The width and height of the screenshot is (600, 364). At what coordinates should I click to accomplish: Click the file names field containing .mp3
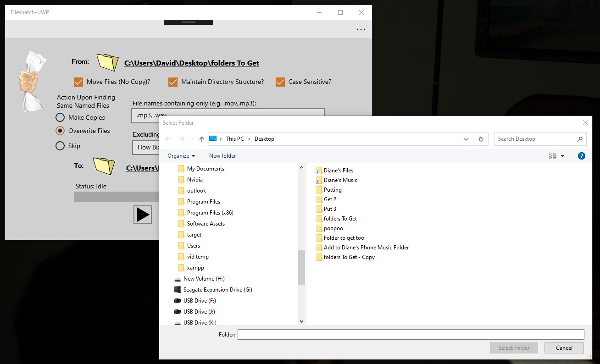click(228, 116)
